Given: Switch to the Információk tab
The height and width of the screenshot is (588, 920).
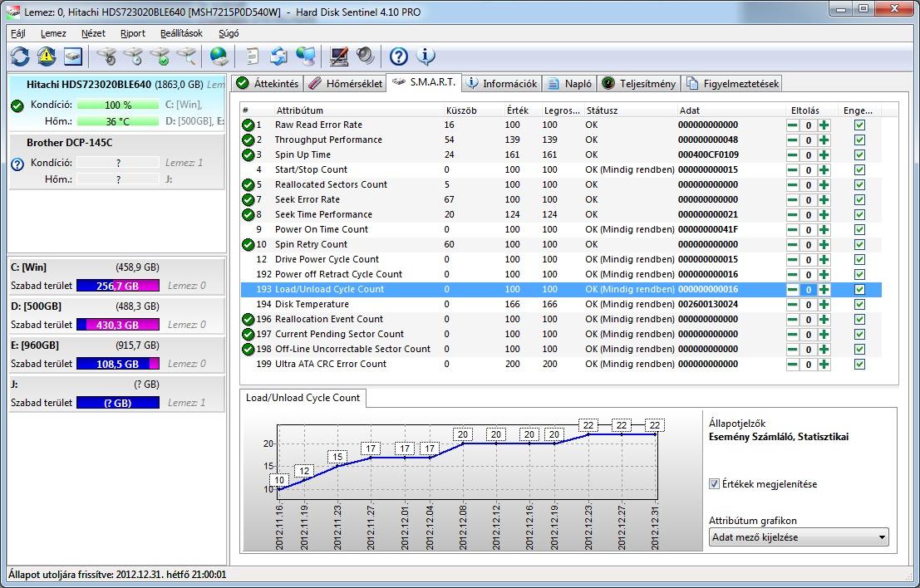Looking at the screenshot, I should pos(502,83).
